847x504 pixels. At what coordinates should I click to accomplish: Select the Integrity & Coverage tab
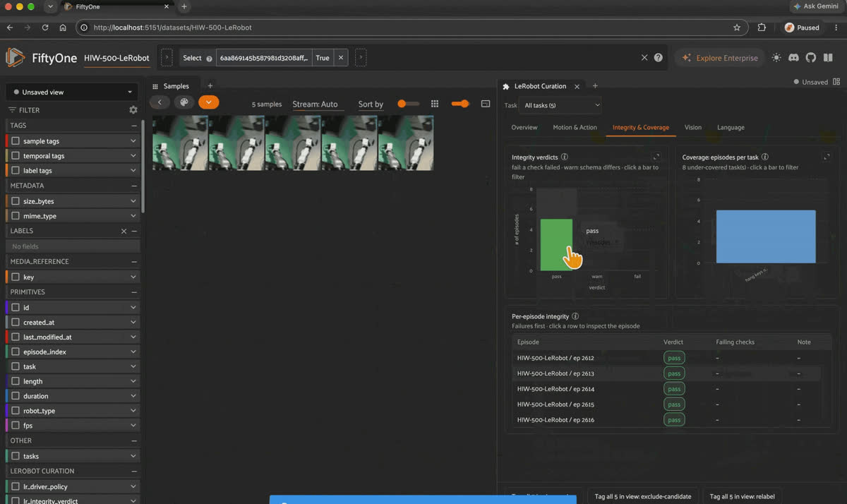[641, 128]
